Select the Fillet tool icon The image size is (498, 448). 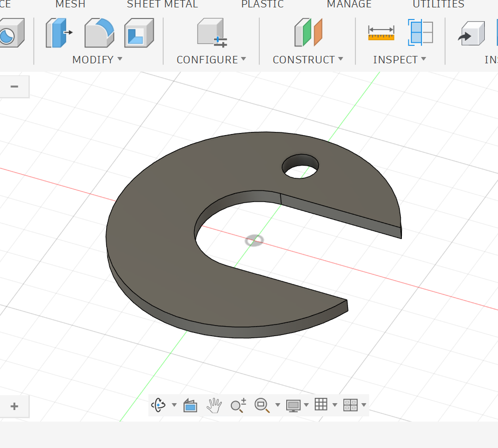tap(99, 33)
